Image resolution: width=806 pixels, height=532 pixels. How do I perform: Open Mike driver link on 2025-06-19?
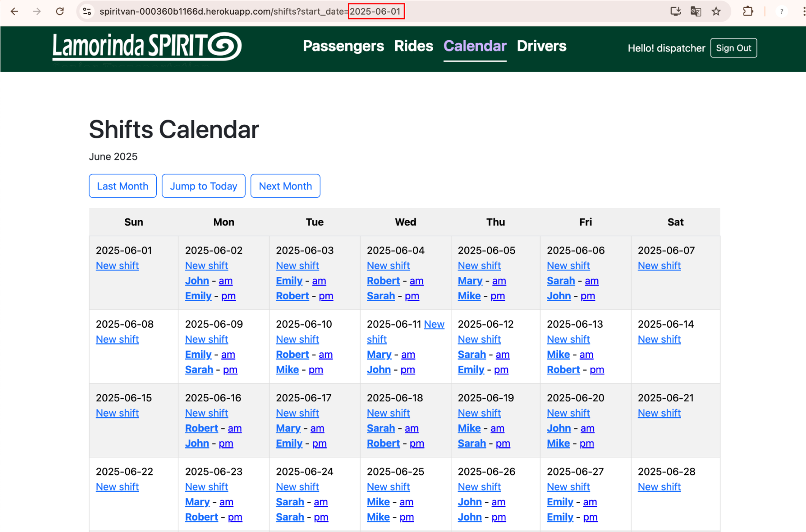pyautogui.click(x=469, y=428)
